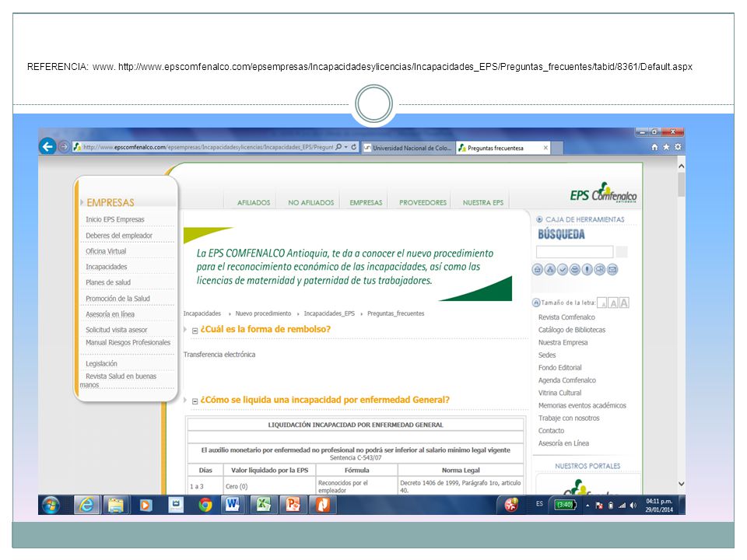Click the address bar search magnifier icon

[x=338, y=147]
